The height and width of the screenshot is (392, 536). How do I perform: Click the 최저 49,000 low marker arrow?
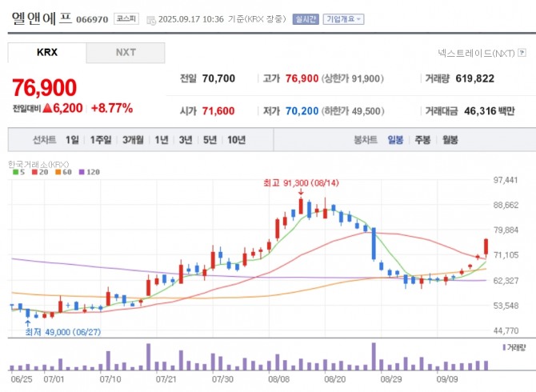[x=29, y=322]
